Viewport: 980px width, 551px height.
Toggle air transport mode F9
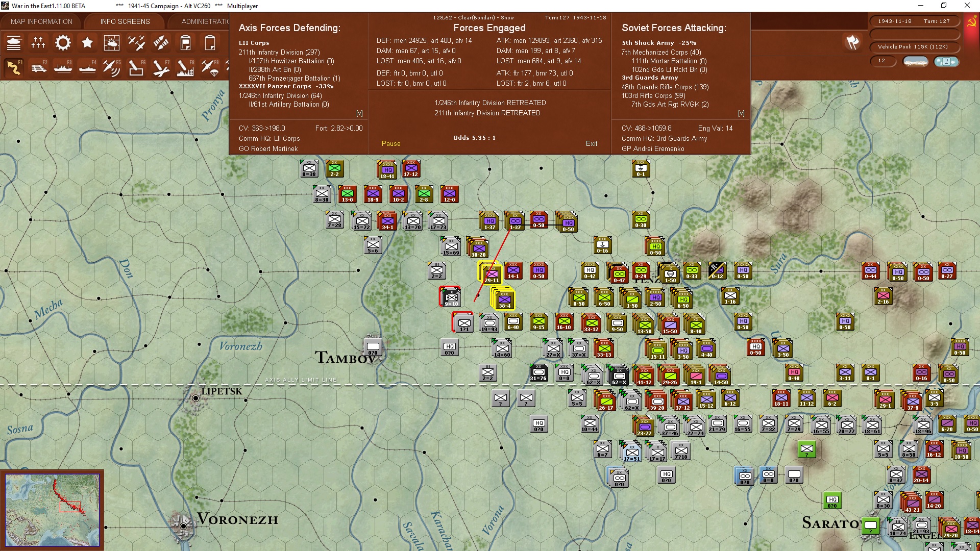(x=210, y=67)
